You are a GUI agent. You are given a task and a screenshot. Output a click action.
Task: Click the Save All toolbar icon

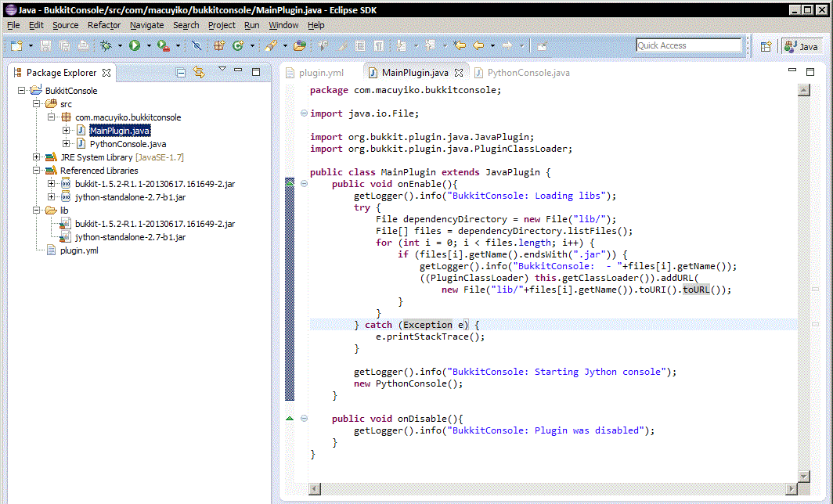coord(64,45)
